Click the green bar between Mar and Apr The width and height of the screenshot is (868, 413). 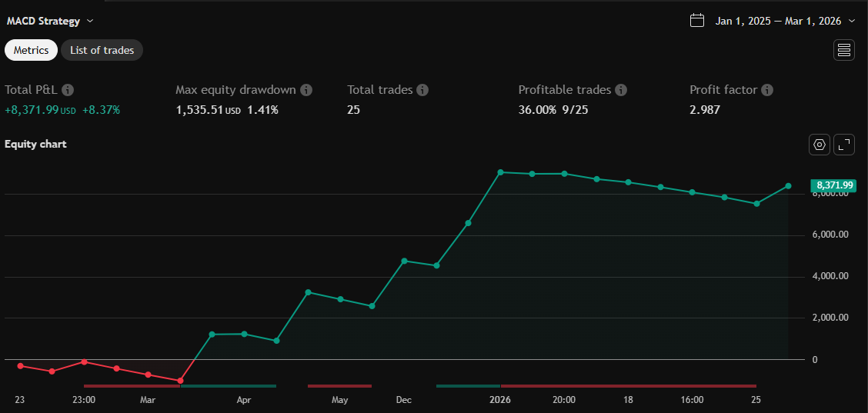228,385
